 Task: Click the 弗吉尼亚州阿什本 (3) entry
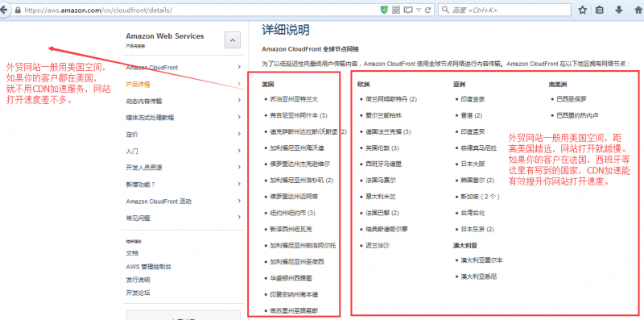[298, 115]
